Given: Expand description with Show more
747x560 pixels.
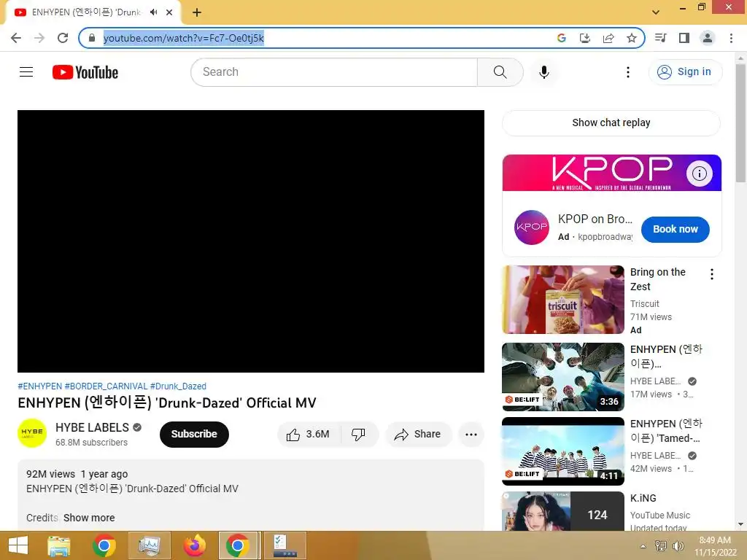Looking at the screenshot, I should 89,518.
